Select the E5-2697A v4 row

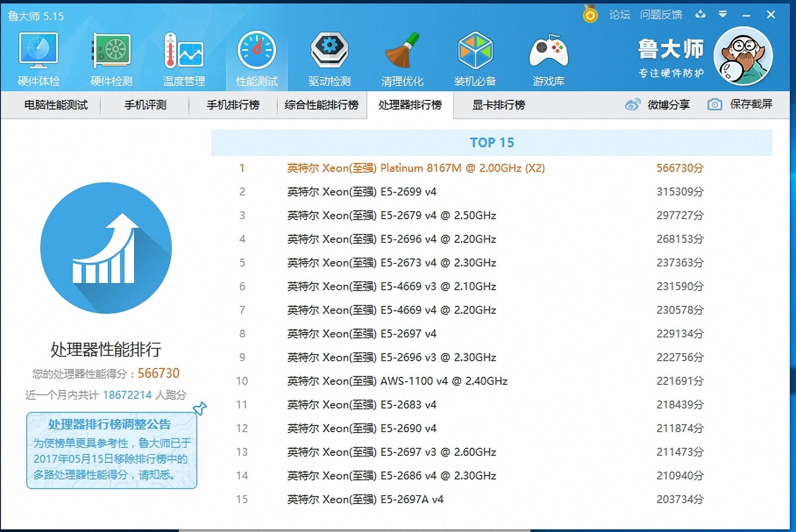(492, 499)
